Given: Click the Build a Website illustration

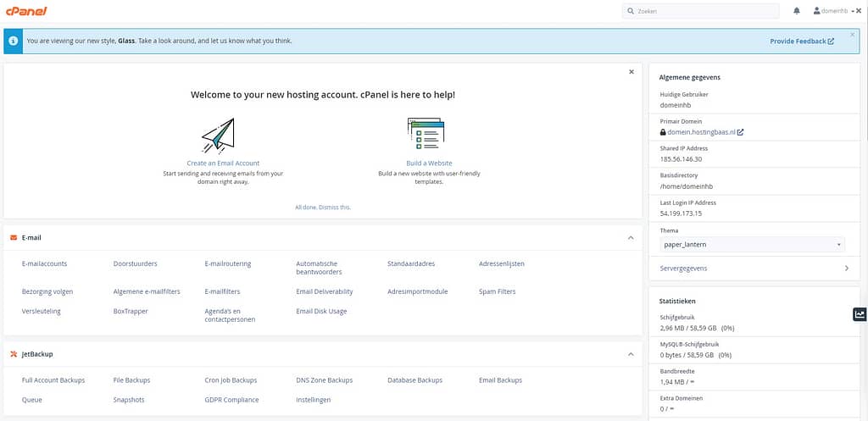Looking at the screenshot, I should [x=426, y=133].
